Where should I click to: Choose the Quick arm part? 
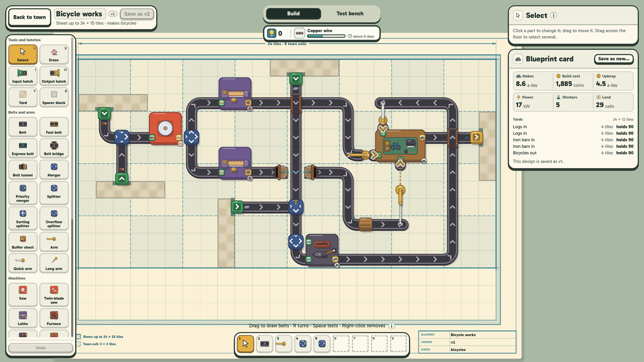tap(22, 263)
